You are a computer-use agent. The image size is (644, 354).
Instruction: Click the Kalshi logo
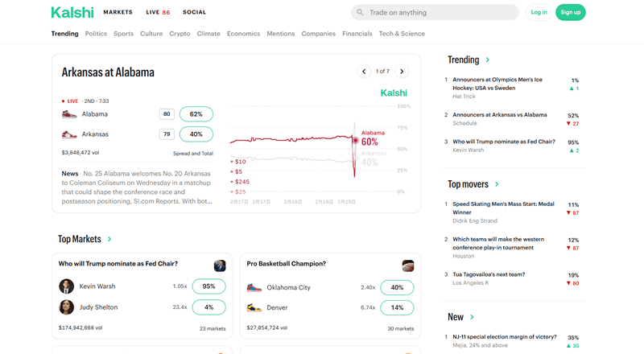pyautogui.click(x=72, y=12)
